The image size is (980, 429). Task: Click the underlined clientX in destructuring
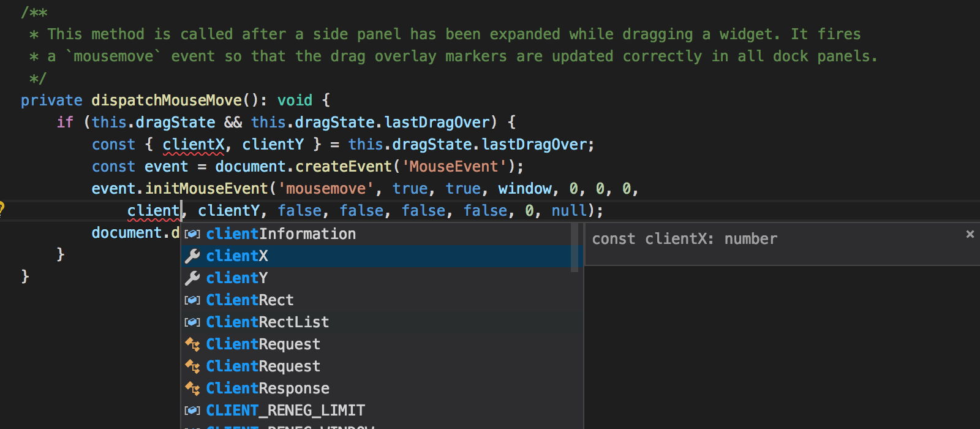pos(194,145)
